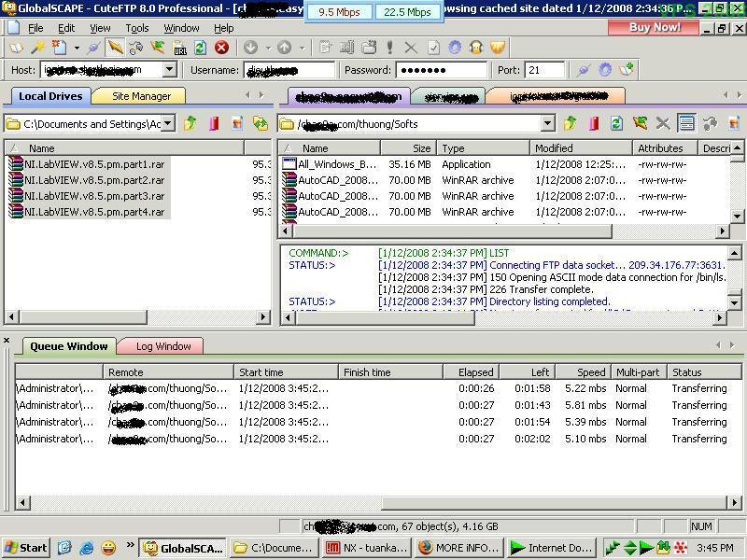Sort remote files by Modified column
Screen dimensions: 747x560
click(581, 148)
